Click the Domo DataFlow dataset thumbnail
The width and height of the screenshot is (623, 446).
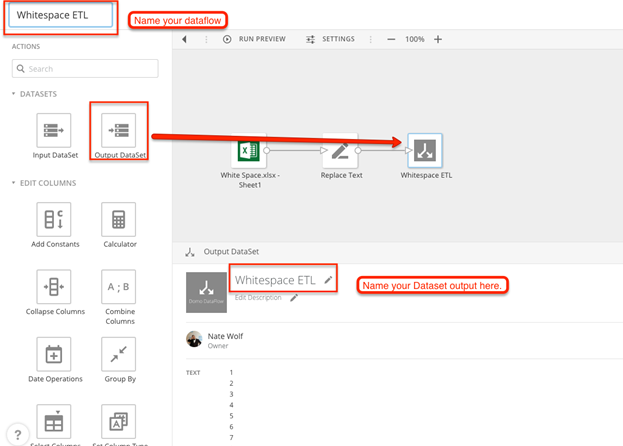[x=206, y=292]
